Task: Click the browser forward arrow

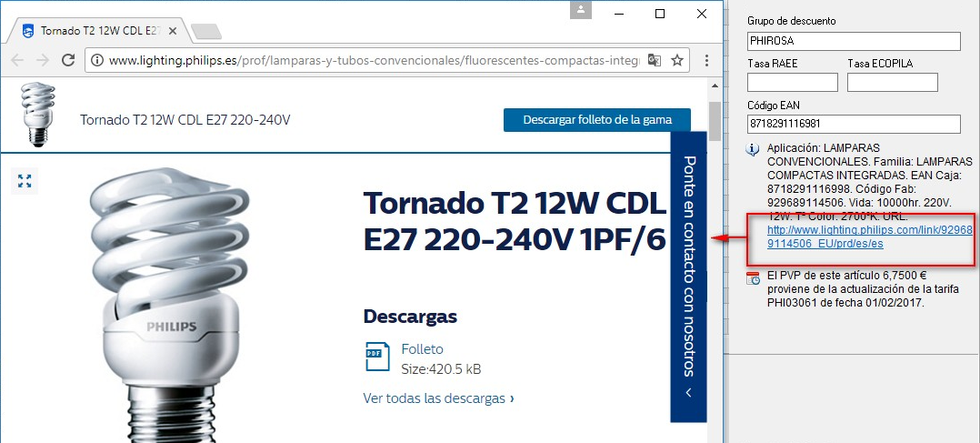Action: tap(43, 60)
